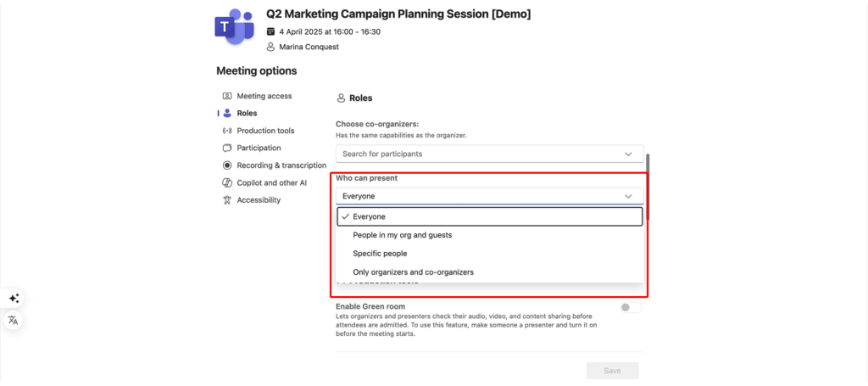The width and height of the screenshot is (868, 386).
Task: Click the vertical scrollbar of options panel
Action: (648, 187)
